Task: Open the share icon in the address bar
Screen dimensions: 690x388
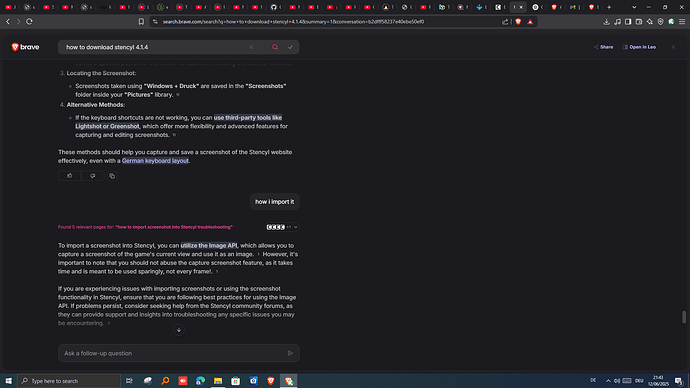Action: tap(505, 22)
